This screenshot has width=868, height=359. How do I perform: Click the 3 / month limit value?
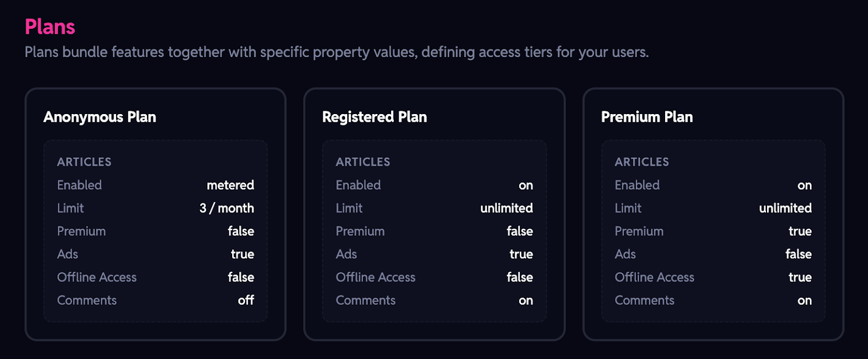[226, 208]
